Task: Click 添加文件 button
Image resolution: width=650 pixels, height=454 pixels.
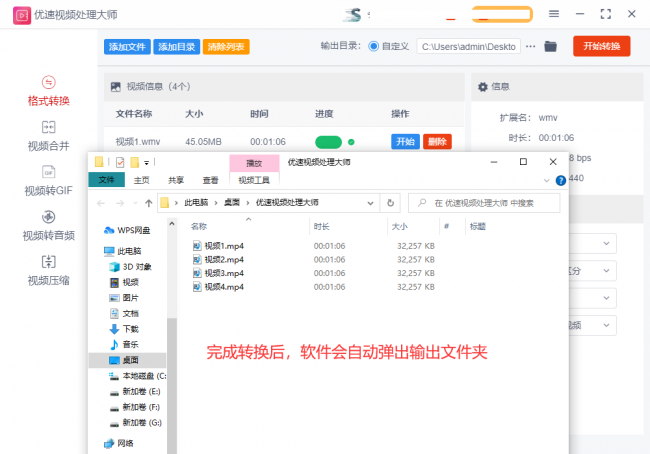Action: [127, 47]
